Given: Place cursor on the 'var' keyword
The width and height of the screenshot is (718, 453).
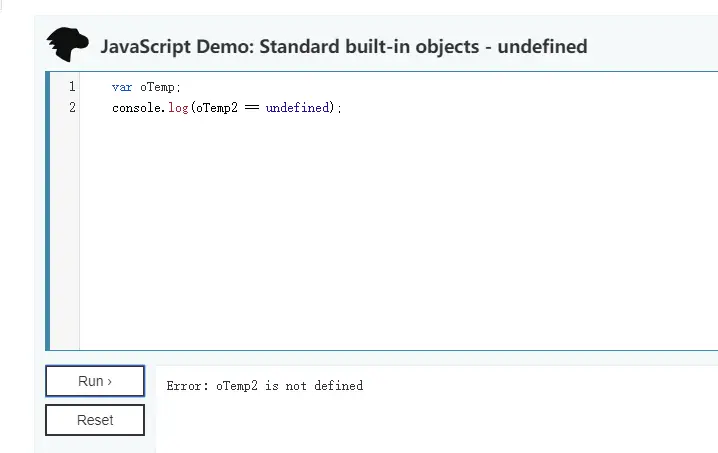Looking at the screenshot, I should coord(122,87).
